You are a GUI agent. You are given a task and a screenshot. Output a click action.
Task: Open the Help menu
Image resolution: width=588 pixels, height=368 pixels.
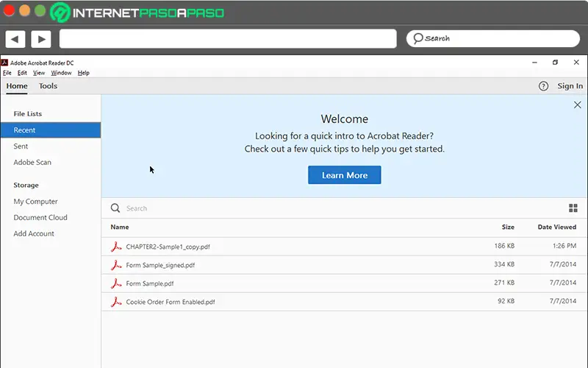(84, 73)
